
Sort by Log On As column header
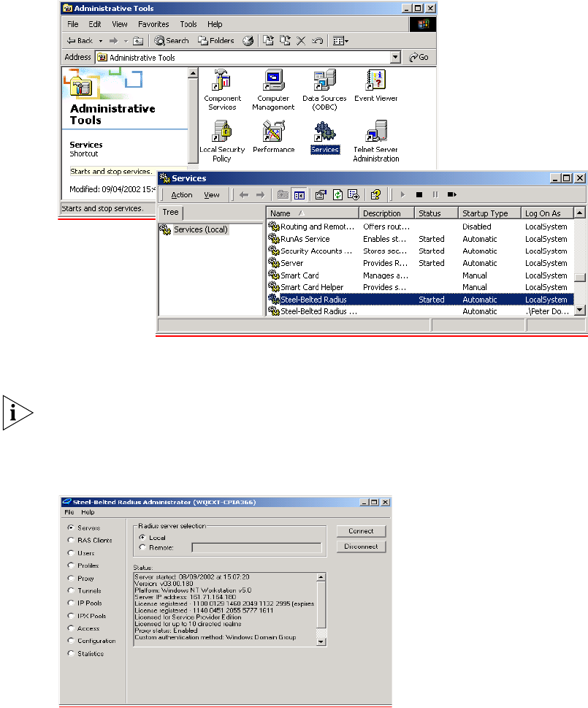[547, 213]
